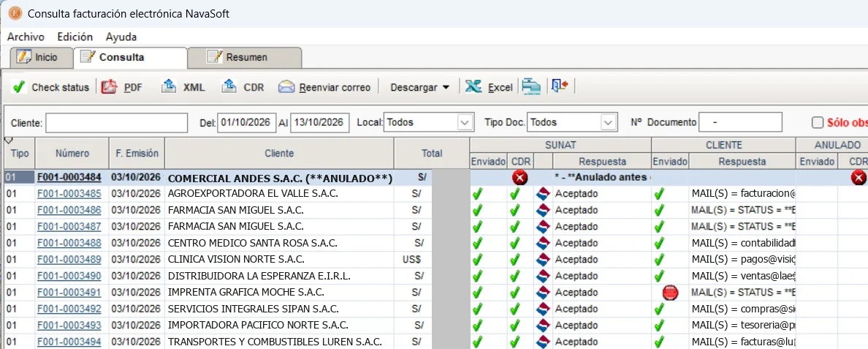Click SUNAT logo icon for the F001-0003486 row
Image resolution: width=868 pixels, height=349 pixels.
click(x=543, y=211)
